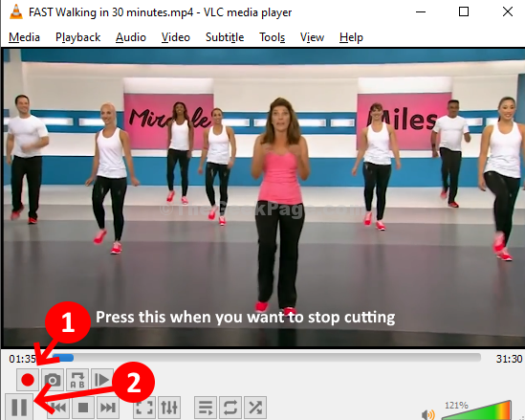Open the Media menu

pos(24,37)
